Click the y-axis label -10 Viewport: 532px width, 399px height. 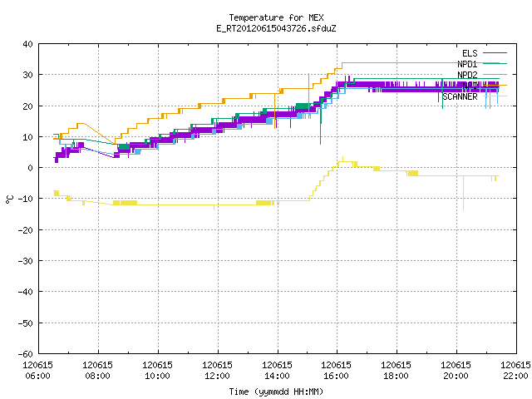tap(26, 199)
